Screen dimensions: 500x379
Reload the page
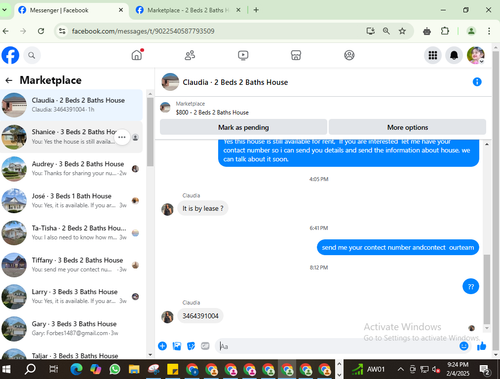(x=41, y=31)
